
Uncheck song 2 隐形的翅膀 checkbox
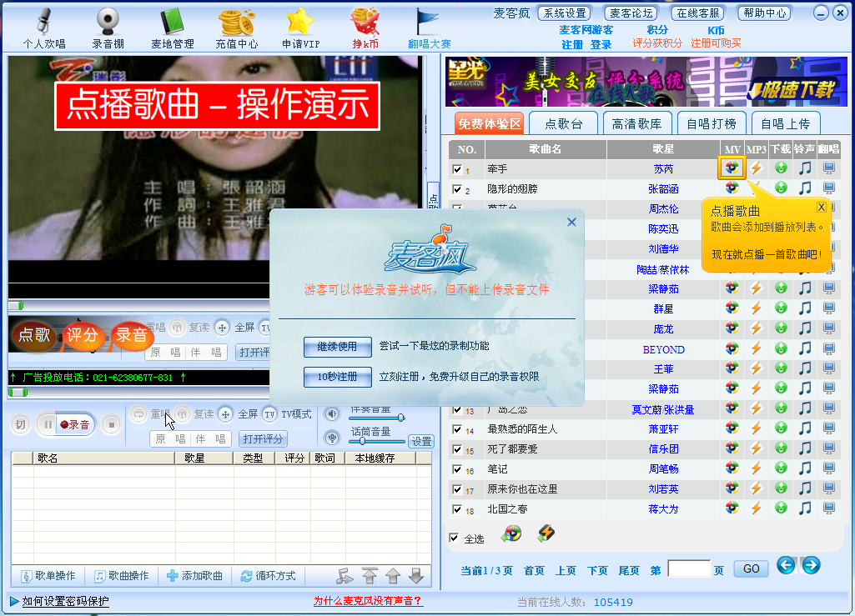point(457,189)
